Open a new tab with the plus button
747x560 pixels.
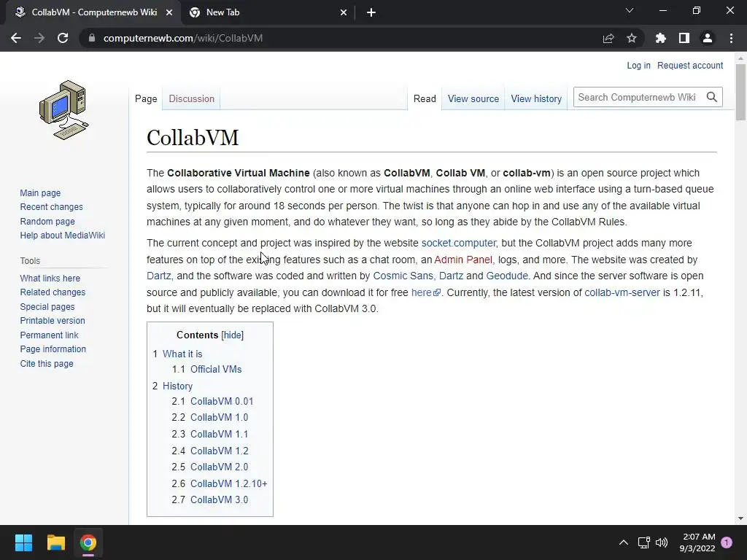coord(371,12)
